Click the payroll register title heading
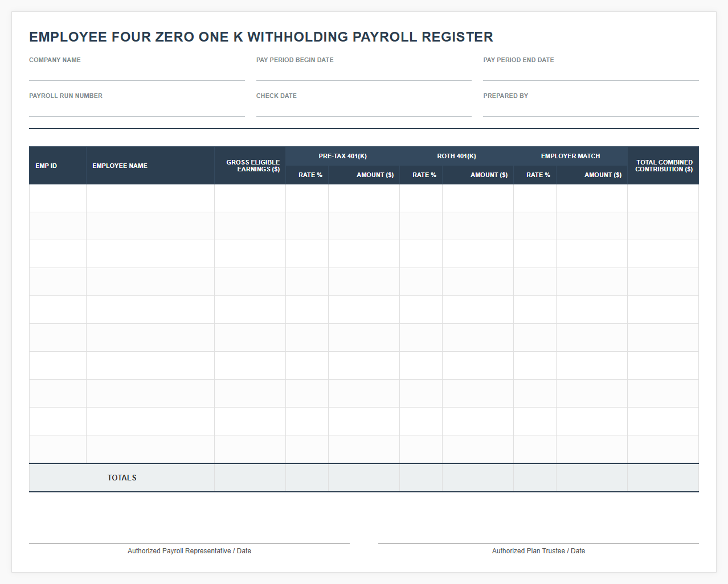The height and width of the screenshot is (584, 728). tap(261, 37)
